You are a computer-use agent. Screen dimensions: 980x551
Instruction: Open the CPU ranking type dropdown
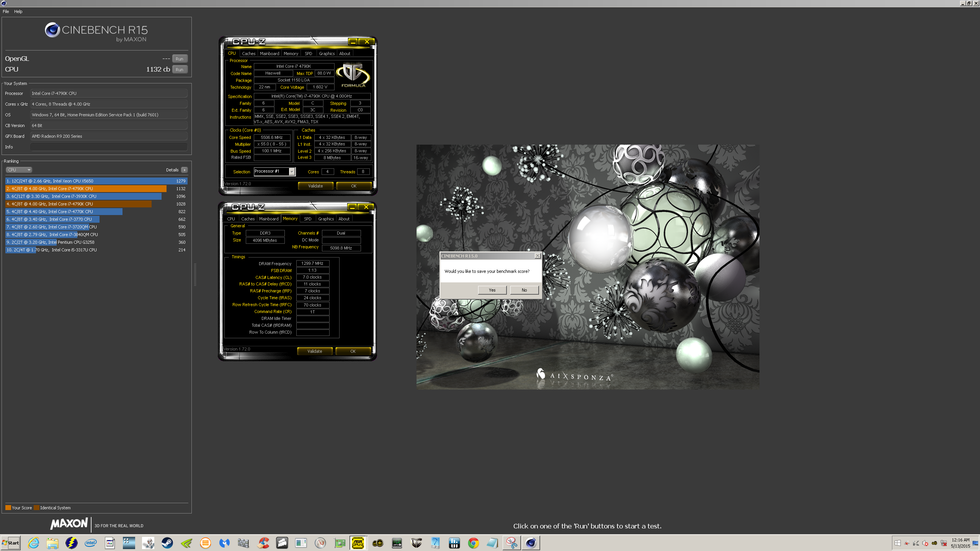coord(19,170)
